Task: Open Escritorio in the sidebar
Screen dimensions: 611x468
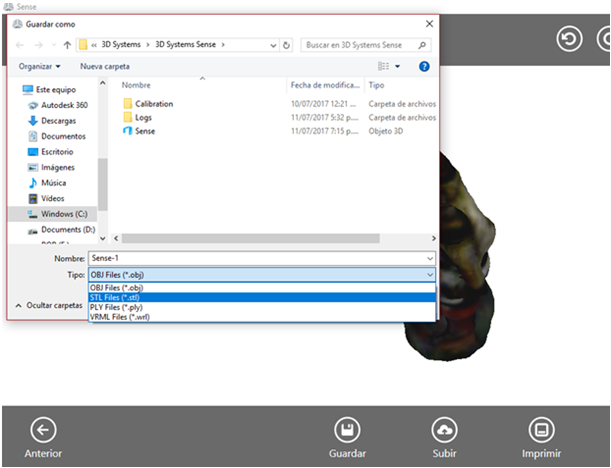Action: click(x=50, y=152)
